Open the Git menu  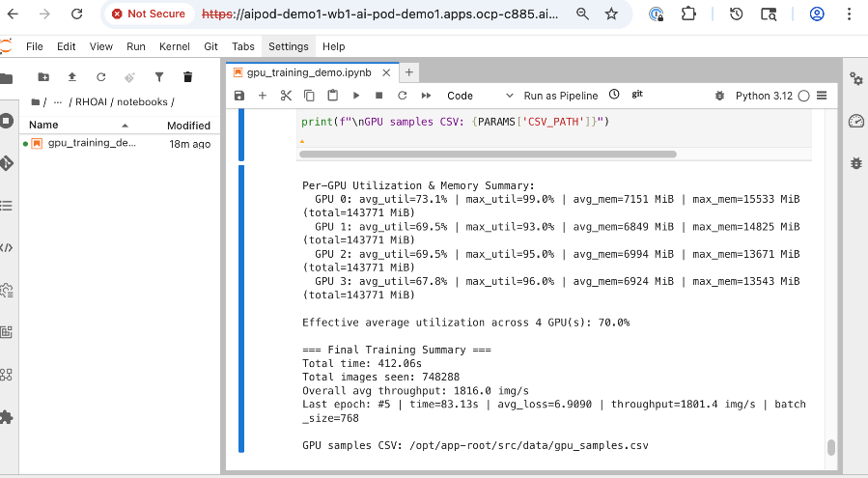click(x=210, y=46)
